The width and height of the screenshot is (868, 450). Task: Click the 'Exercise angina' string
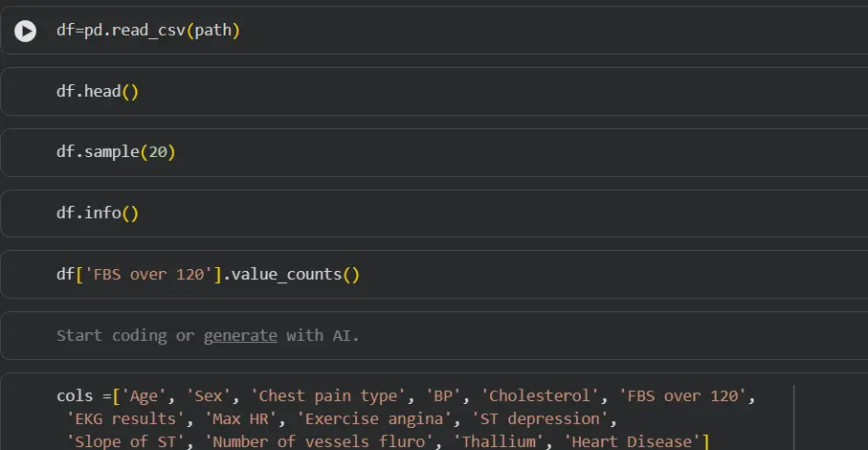click(374, 419)
